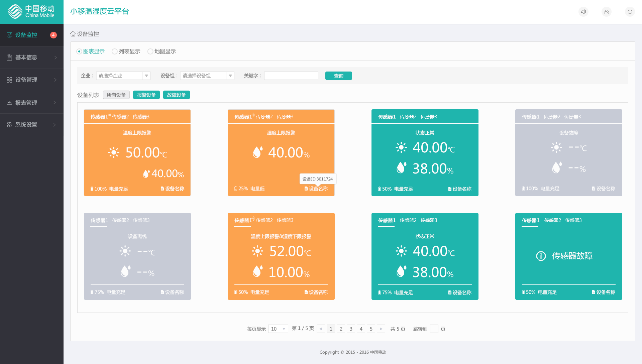Click the sound/mute icon in header
The width and height of the screenshot is (642, 364).
pos(583,12)
